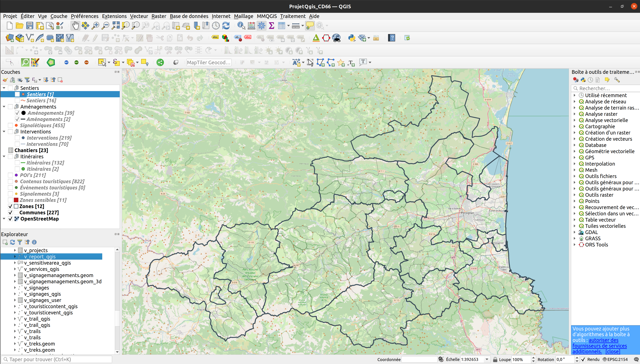640x364 pixels.
Task: Expand the Analyse vectorielle toolbox group
Action: pos(575,120)
